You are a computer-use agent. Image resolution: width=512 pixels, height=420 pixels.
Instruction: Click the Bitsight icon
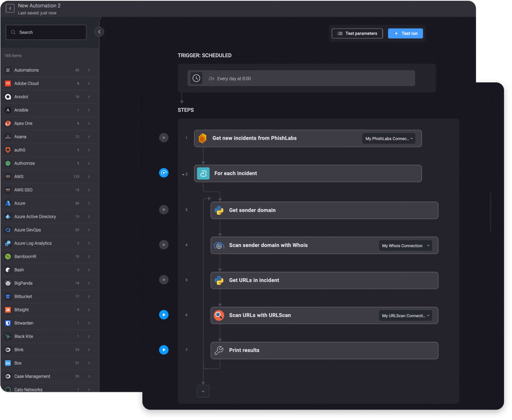(8, 310)
